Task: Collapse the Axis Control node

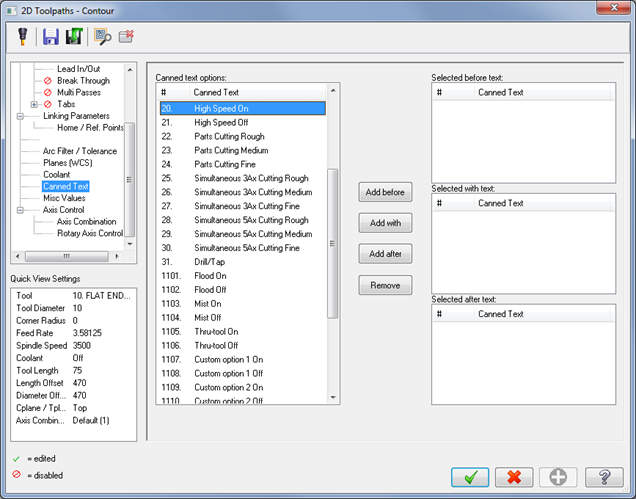Action: coord(20,210)
